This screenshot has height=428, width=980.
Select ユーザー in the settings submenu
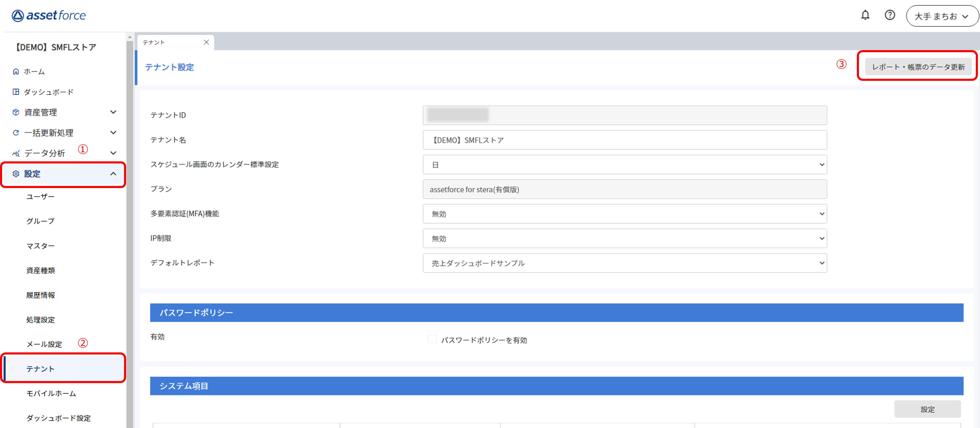40,197
